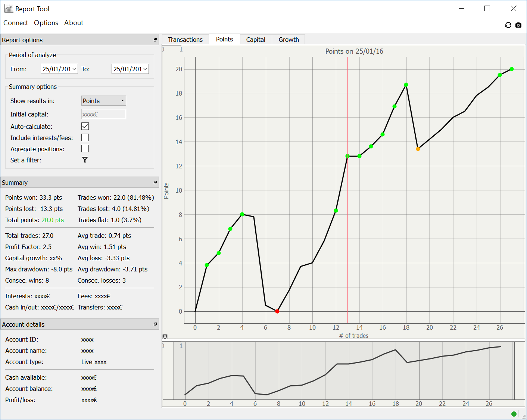The width and height of the screenshot is (527, 420).
Task: Switch to the Transactions tab
Action: [x=185, y=40]
